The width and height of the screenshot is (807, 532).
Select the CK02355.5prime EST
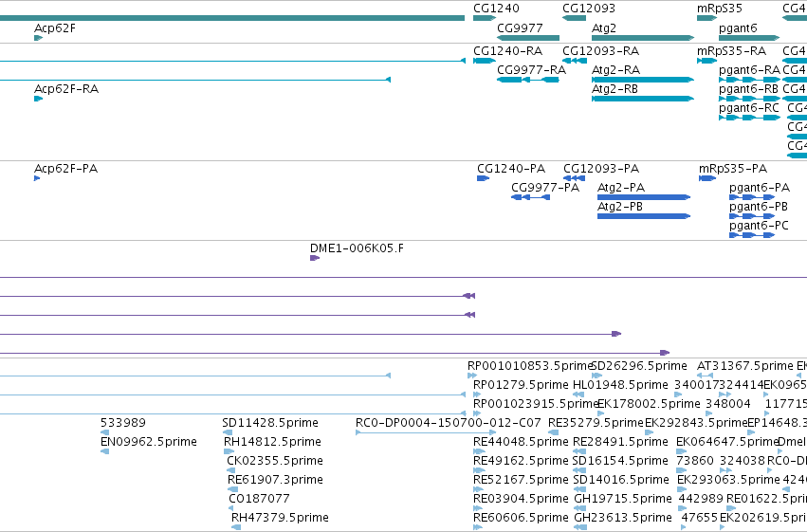coord(231,470)
